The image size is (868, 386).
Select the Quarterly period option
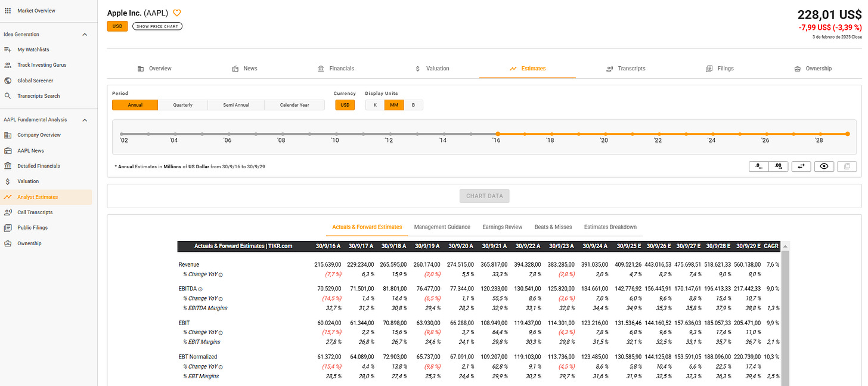point(182,105)
